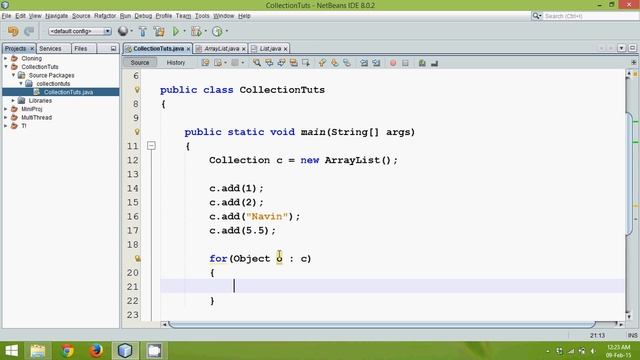Image resolution: width=640 pixels, height=360 pixels.
Task: Click the Next Bookmark icon
Action: pyautogui.click(x=335, y=63)
